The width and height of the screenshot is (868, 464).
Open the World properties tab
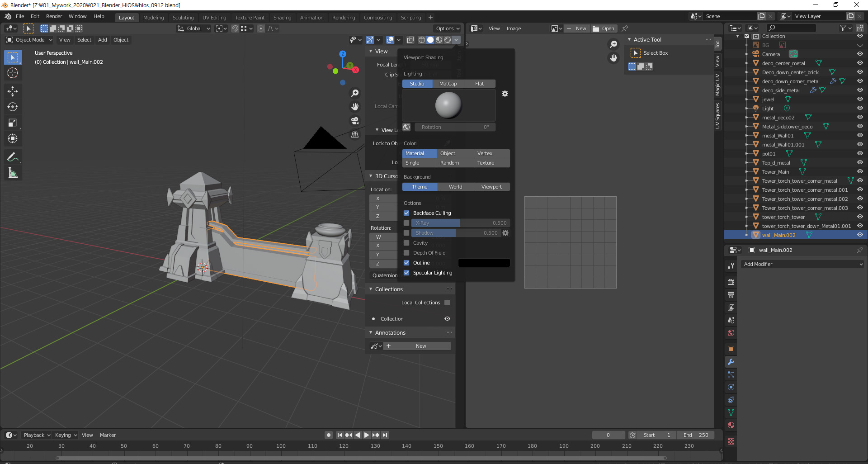(731, 333)
